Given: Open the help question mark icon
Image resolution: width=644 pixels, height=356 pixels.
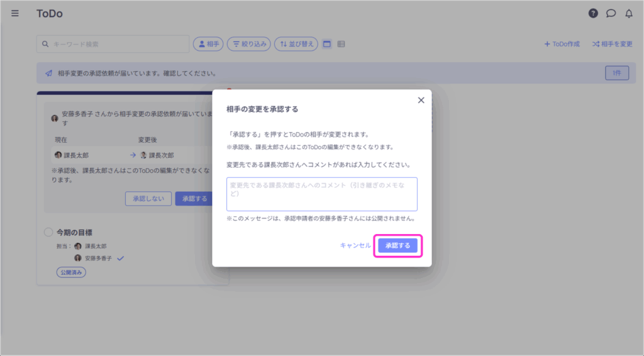Looking at the screenshot, I should 593,13.
